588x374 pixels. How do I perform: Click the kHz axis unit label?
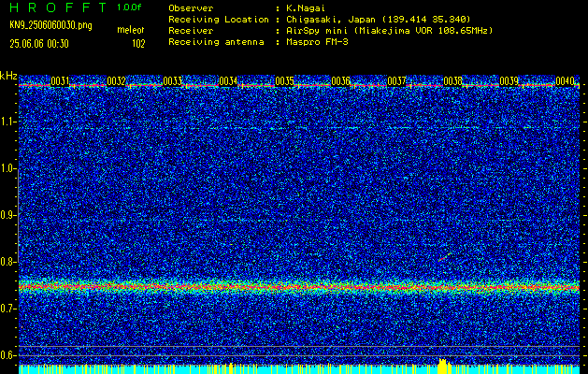8,76
